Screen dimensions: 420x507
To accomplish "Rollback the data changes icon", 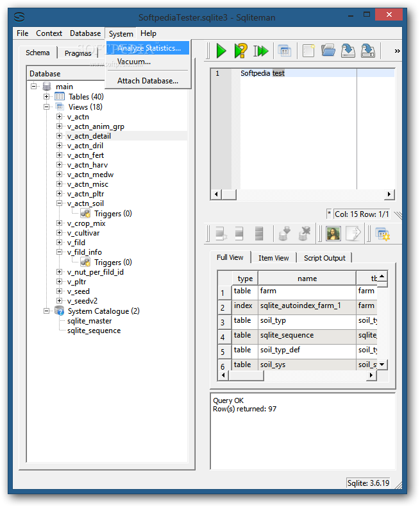I will (x=305, y=234).
